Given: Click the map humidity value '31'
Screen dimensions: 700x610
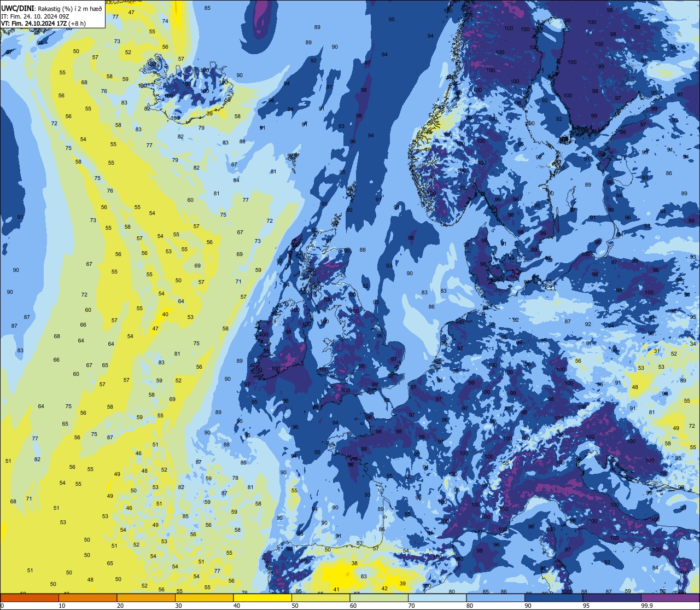Looking at the screenshot, I should pyautogui.click(x=657, y=351).
